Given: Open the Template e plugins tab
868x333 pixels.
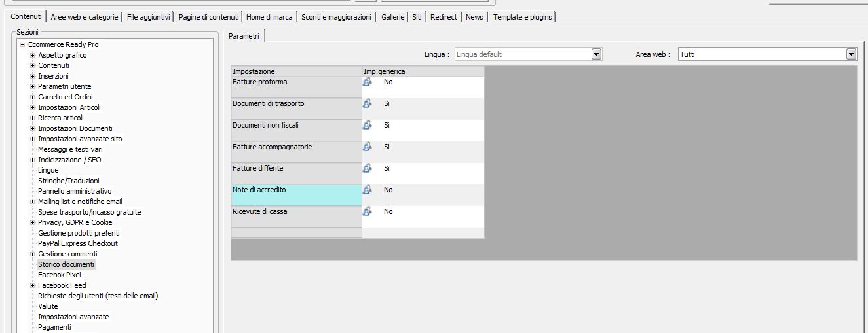Looking at the screenshot, I should (x=523, y=17).
